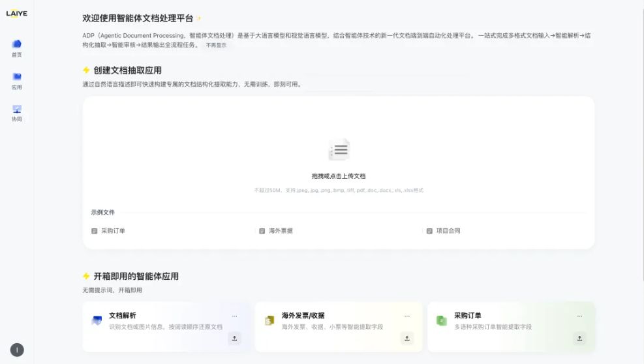Open more options on 文档解析 card

pyautogui.click(x=234, y=316)
